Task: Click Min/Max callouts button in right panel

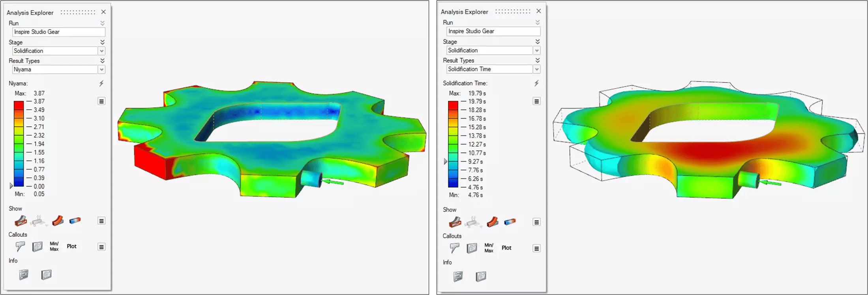Action: (489, 248)
